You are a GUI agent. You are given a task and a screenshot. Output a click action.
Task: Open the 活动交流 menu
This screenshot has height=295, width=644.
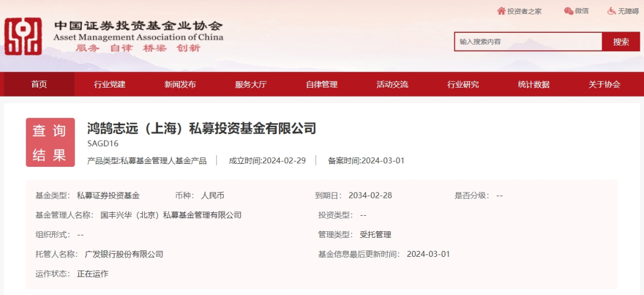[392, 85]
